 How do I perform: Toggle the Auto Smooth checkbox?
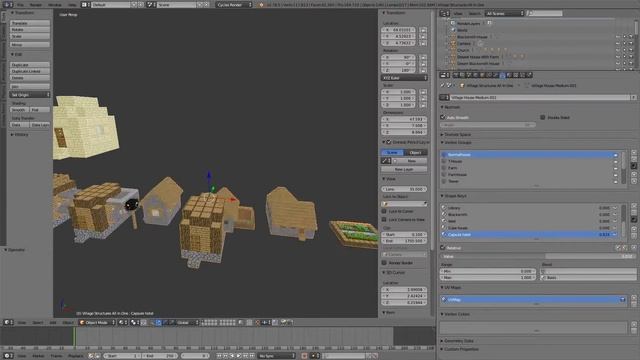click(443, 117)
